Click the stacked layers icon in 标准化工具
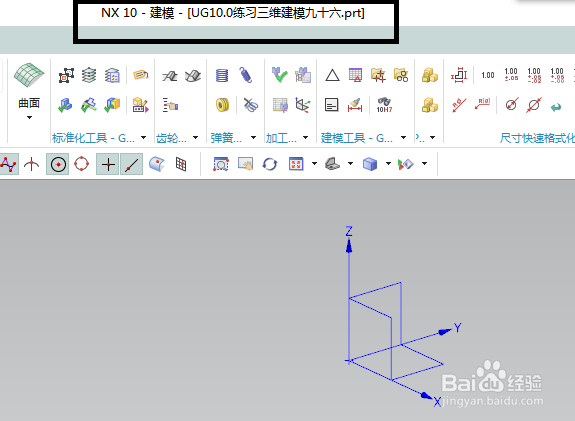575x421 pixels. tap(89, 76)
